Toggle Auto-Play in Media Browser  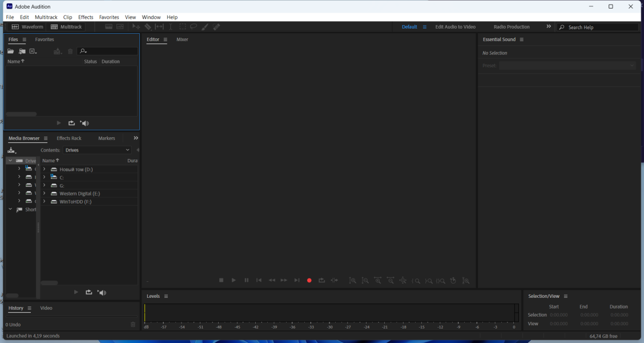click(x=102, y=293)
